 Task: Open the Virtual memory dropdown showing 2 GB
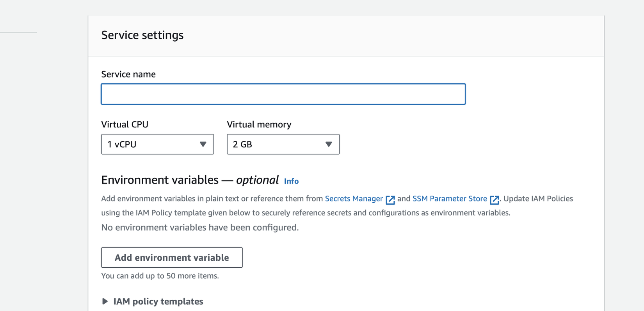[x=277, y=144]
